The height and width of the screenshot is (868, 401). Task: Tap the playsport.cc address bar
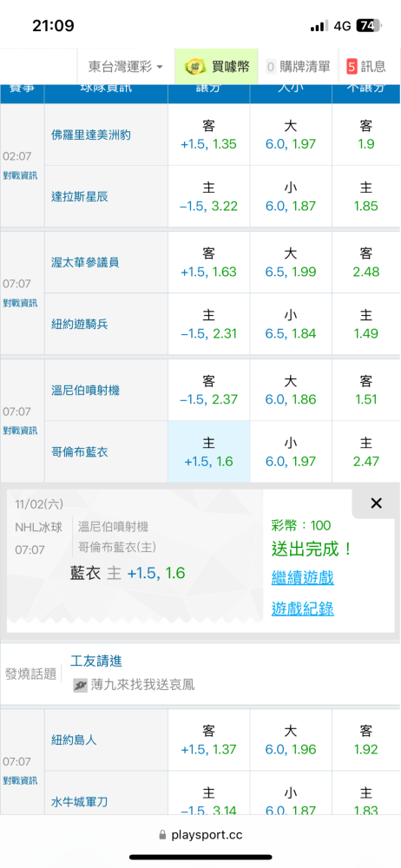200,835
